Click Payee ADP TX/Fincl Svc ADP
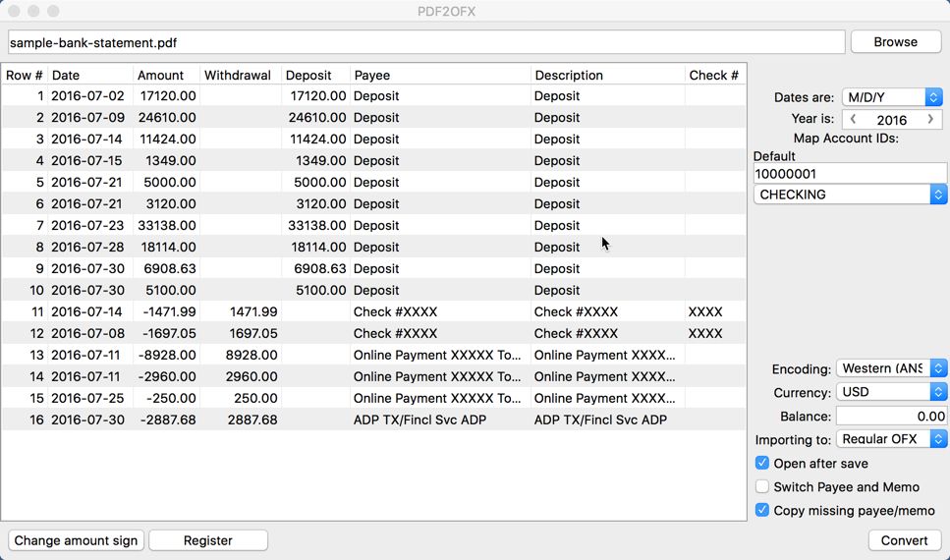950x560 pixels. tap(419, 420)
